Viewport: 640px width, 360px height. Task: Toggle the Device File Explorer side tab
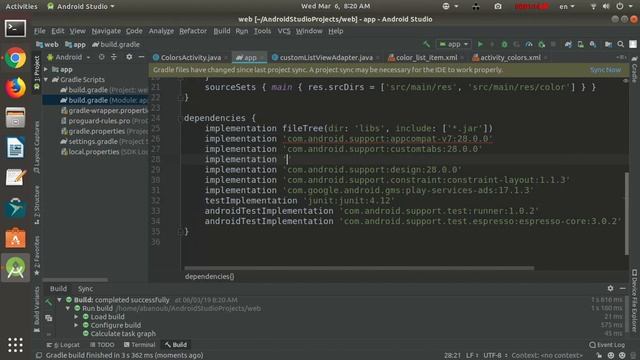point(635,300)
